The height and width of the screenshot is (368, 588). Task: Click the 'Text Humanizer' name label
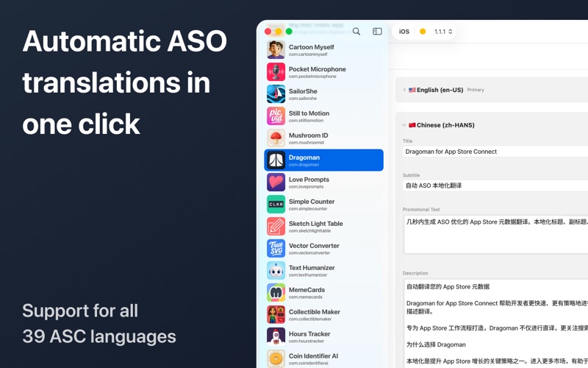click(x=312, y=268)
